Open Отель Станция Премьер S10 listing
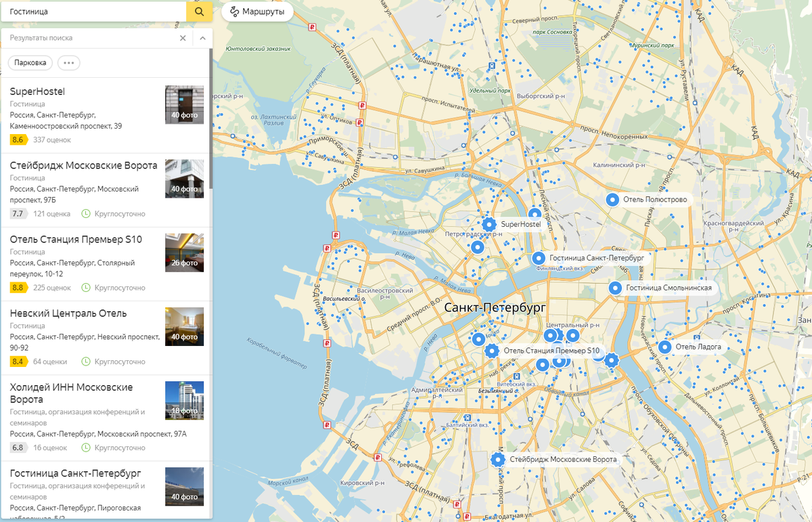This screenshot has width=812, height=522. coord(76,239)
